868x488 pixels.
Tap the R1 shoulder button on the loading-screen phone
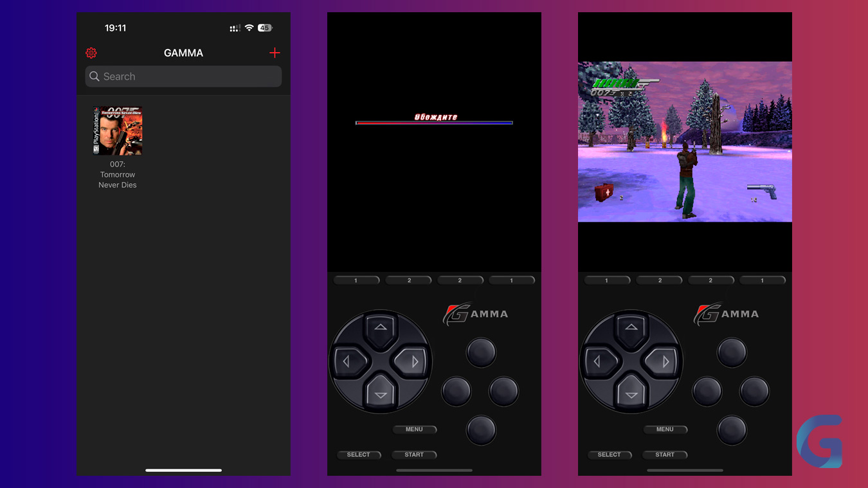click(x=512, y=280)
